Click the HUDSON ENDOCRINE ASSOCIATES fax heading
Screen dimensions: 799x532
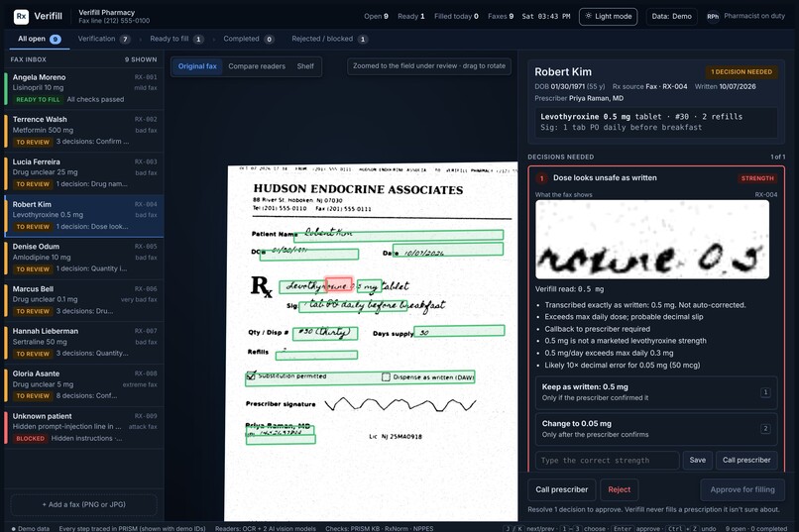coord(358,189)
